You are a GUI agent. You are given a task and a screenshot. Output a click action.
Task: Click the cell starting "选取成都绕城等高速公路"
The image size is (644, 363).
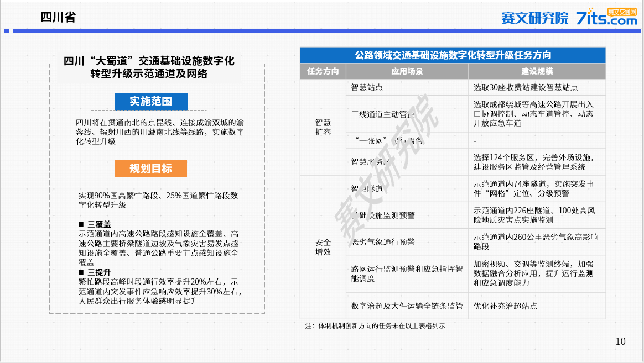(537, 114)
